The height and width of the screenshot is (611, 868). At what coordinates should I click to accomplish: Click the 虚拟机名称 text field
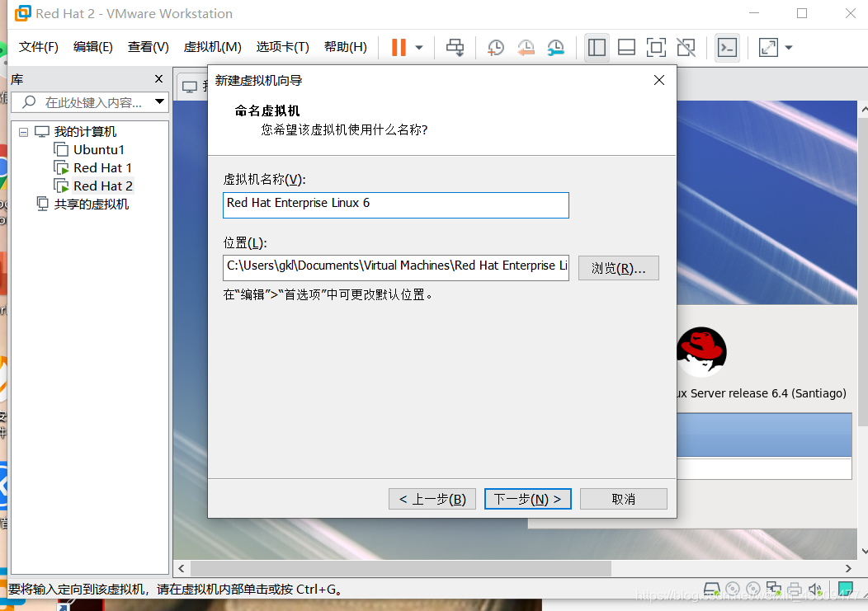[x=396, y=204]
